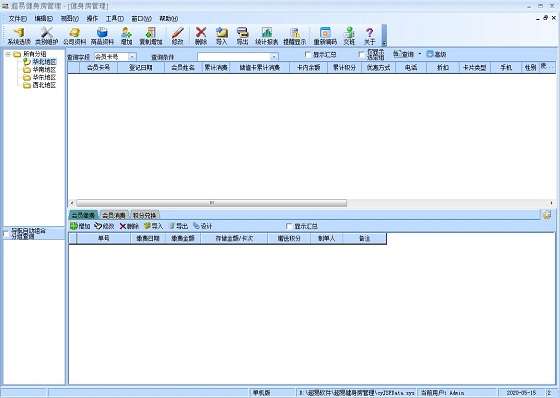Open 商品资料 product data icon
560x398 pixels.
pyautogui.click(x=102, y=36)
